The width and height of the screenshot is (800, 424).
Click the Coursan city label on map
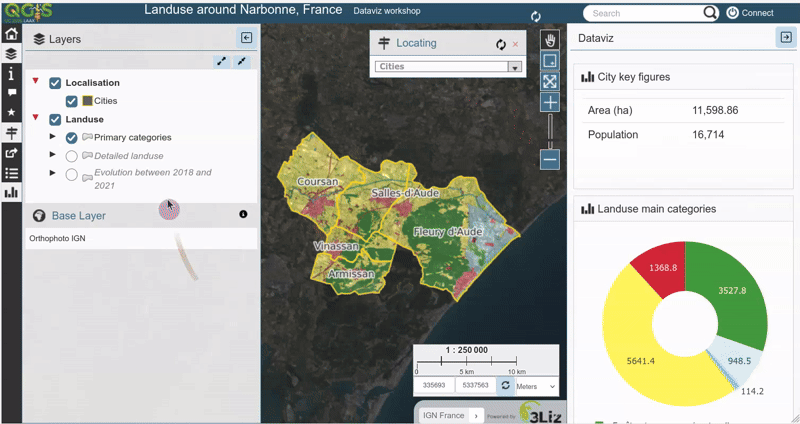click(317, 182)
